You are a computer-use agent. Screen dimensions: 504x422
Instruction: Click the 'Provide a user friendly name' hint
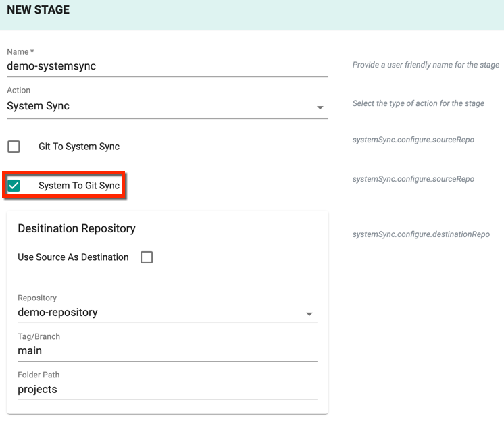pyautogui.click(x=426, y=65)
